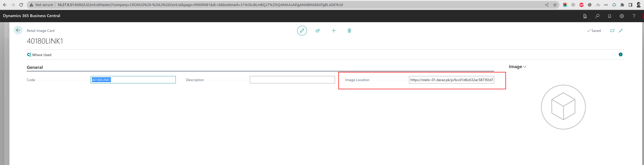Go back with the card back arrow
Image resolution: width=644 pixels, height=165 pixels.
pyautogui.click(x=18, y=30)
